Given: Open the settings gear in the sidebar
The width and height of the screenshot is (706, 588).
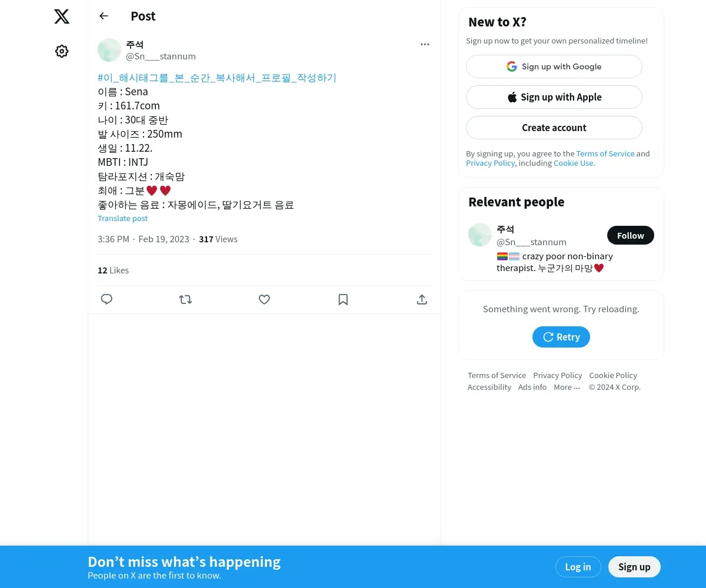Looking at the screenshot, I should coord(62,51).
